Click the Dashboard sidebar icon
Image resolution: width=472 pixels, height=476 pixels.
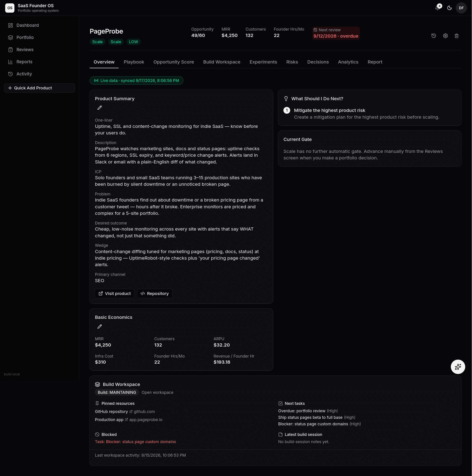[10, 25]
